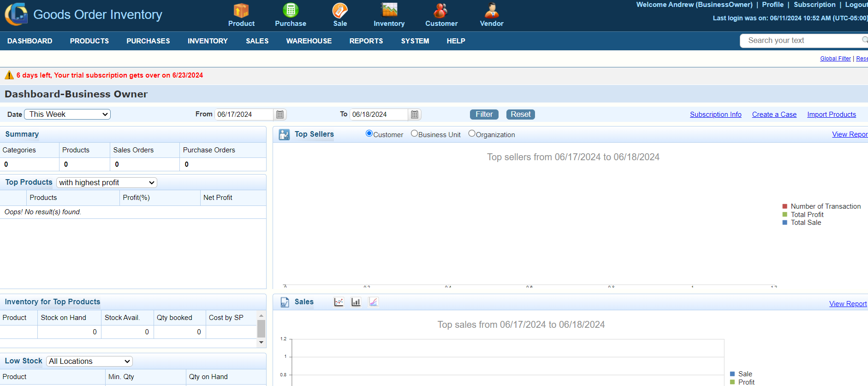868x386 pixels.
Task: Click the trial warning triangle icon
Action: [9, 75]
